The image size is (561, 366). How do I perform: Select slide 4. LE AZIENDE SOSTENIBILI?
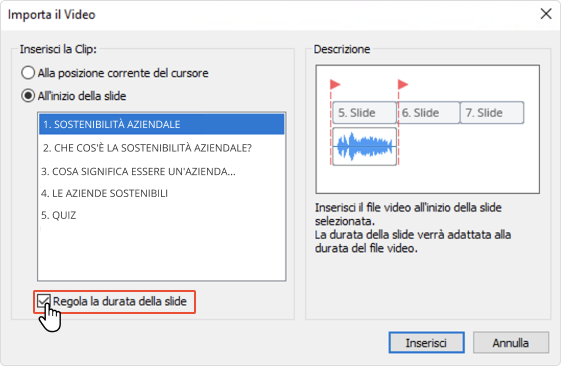click(162, 193)
